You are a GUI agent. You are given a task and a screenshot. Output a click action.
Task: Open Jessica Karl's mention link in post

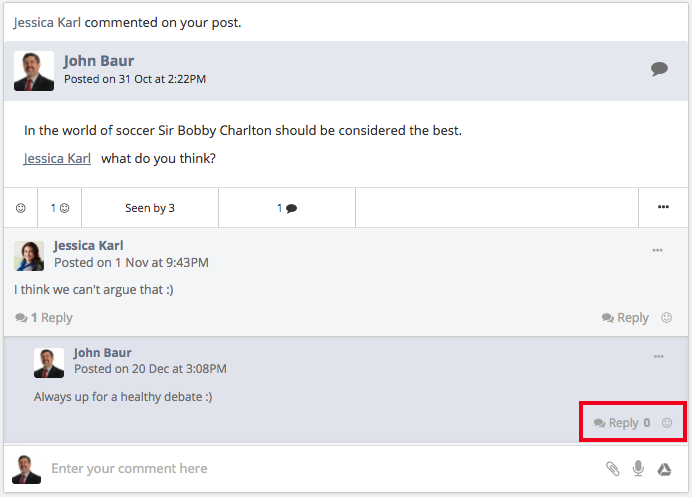57,158
